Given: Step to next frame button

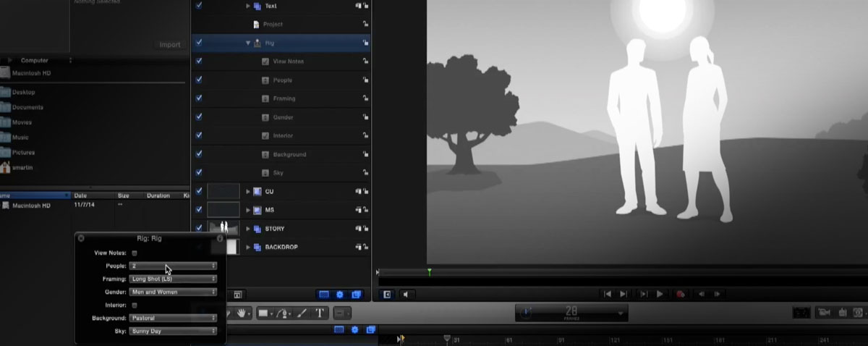Looking at the screenshot, I should tap(717, 294).
